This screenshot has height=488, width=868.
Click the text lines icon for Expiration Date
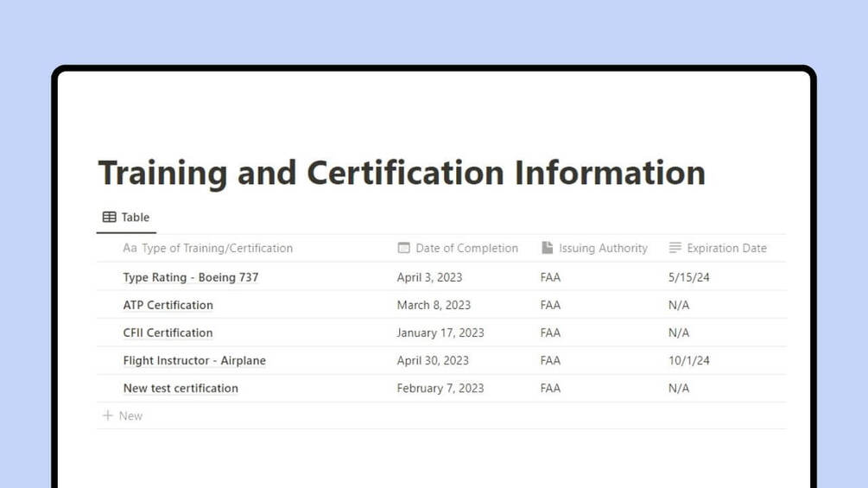coord(675,248)
